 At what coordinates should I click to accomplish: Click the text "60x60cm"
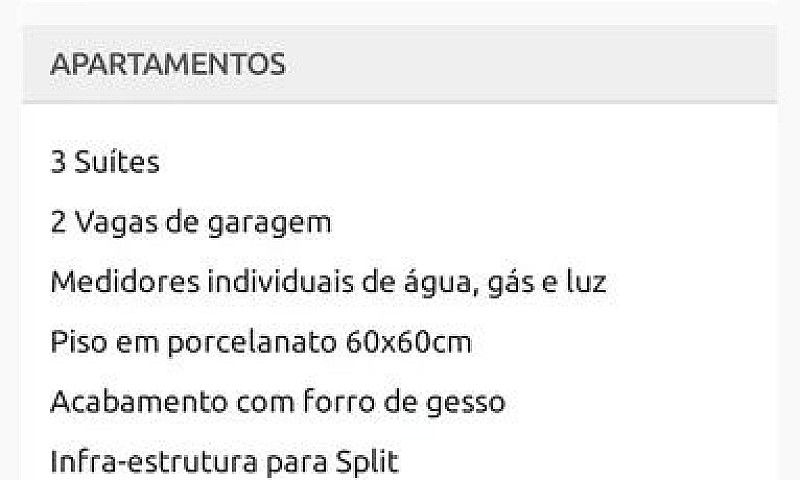click(x=409, y=342)
